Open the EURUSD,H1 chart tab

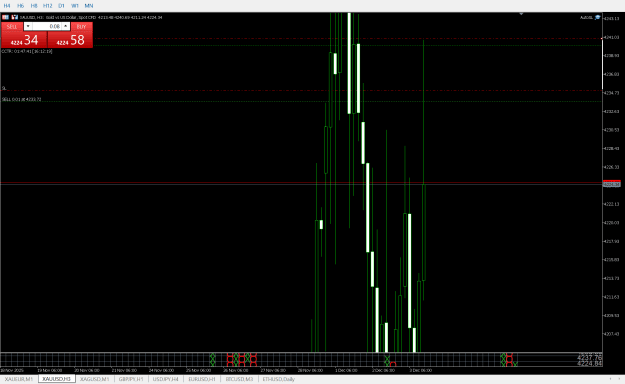(202, 379)
